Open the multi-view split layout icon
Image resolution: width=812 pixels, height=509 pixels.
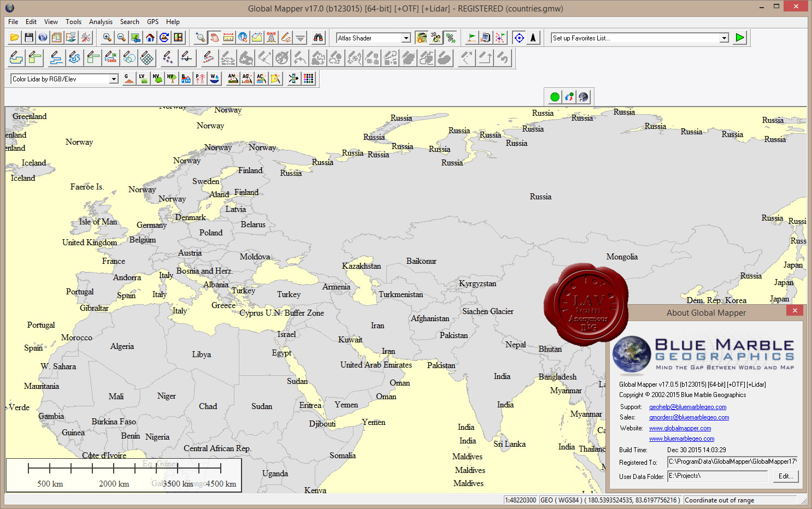pos(178,38)
